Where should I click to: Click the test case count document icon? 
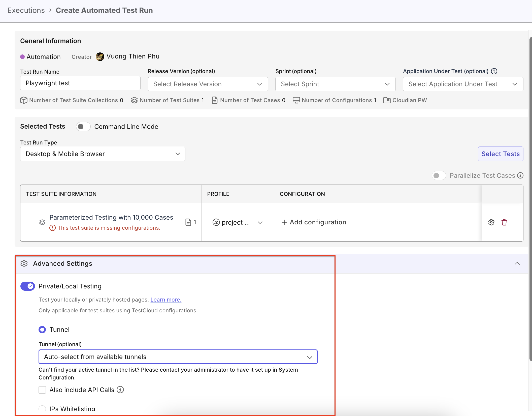point(188,222)
